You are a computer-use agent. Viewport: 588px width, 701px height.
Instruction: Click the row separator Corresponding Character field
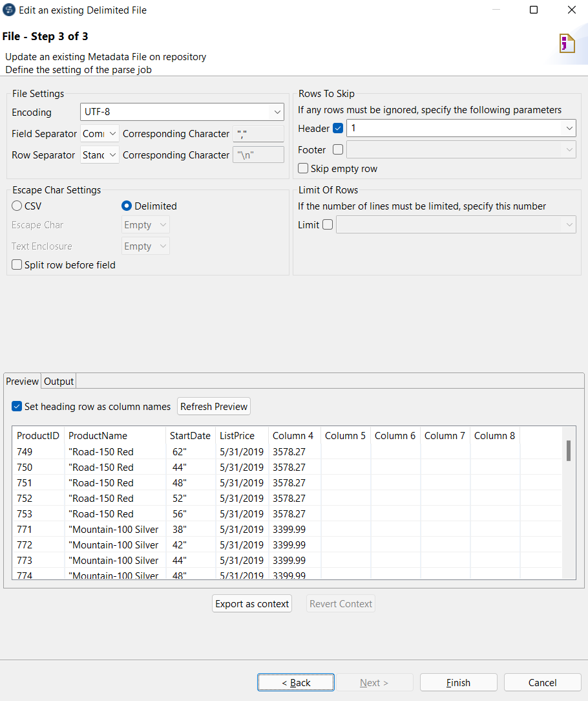click(258, 155)
